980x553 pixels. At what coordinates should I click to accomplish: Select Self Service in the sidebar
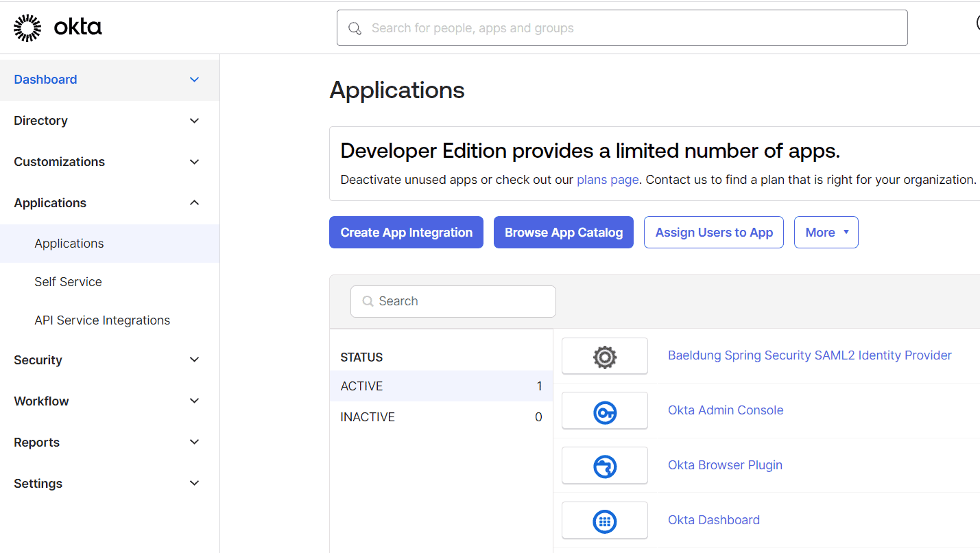68,281
